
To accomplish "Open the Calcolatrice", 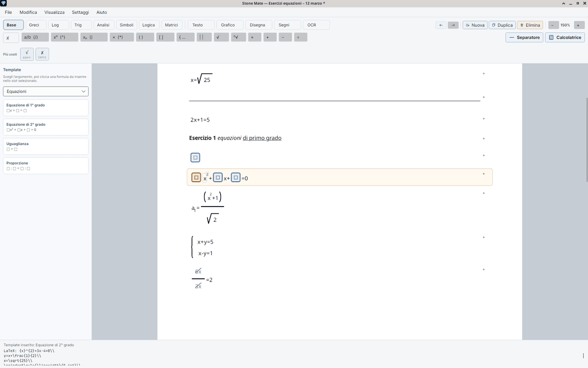I will (x=565, y=37).
